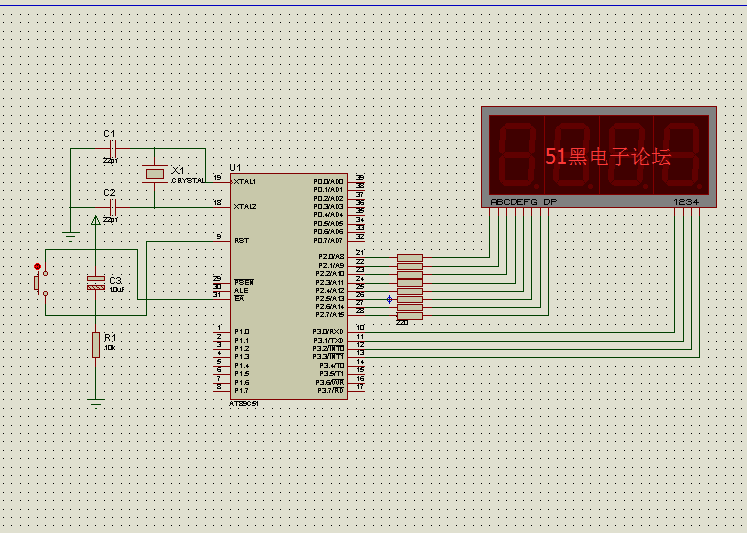The width and height of the screenshot is (747, 533).
Task: Select the ground symbol beside the crystal circuit
Action: (x=71, y=236)
